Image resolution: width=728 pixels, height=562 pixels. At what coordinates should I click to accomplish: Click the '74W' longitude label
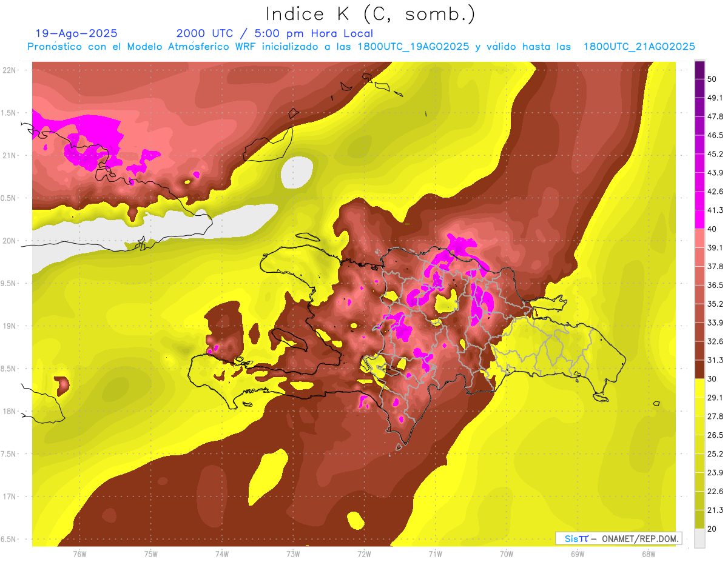click(222, 554)
